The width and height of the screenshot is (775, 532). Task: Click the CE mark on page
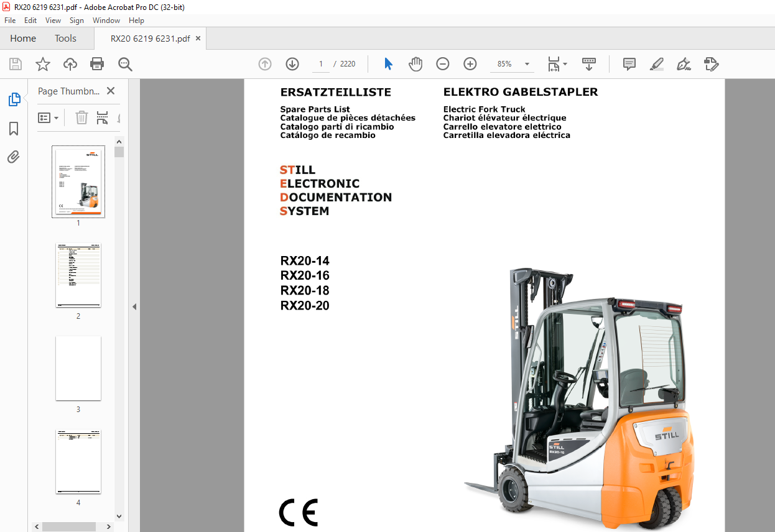coord(299,513)
